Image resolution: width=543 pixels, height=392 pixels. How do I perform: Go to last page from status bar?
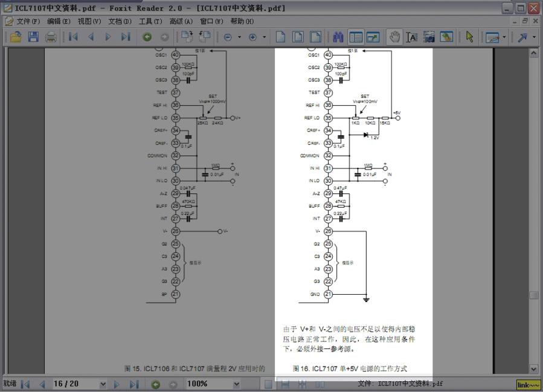pyautogui.click(x=134, y=384)
